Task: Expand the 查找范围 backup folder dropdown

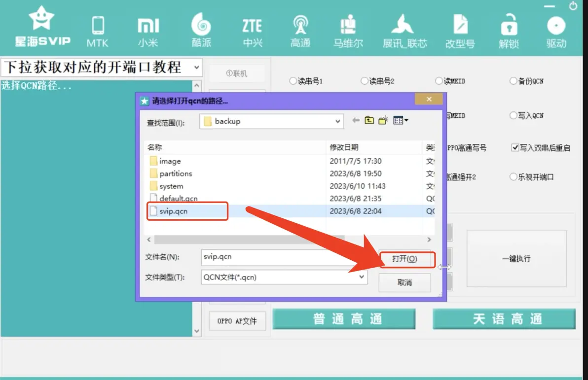Action: tap(338, 121)
